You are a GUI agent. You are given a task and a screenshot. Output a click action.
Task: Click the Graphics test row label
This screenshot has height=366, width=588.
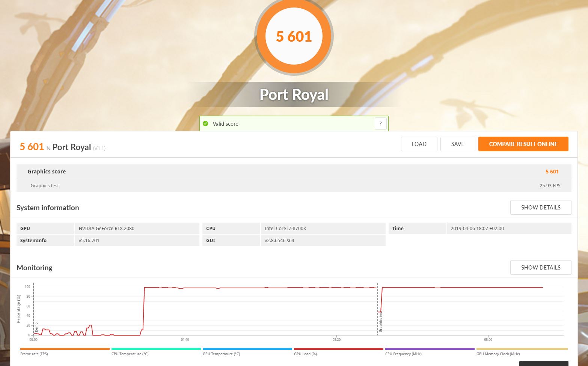[x=45, y=185]
